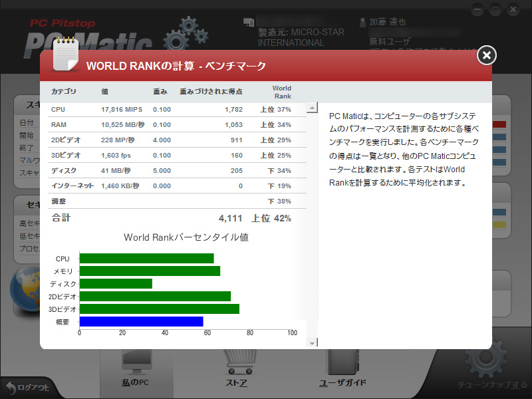Click the logout arrow icon
Screen dimensions: 532x399
tap(11, 388)
